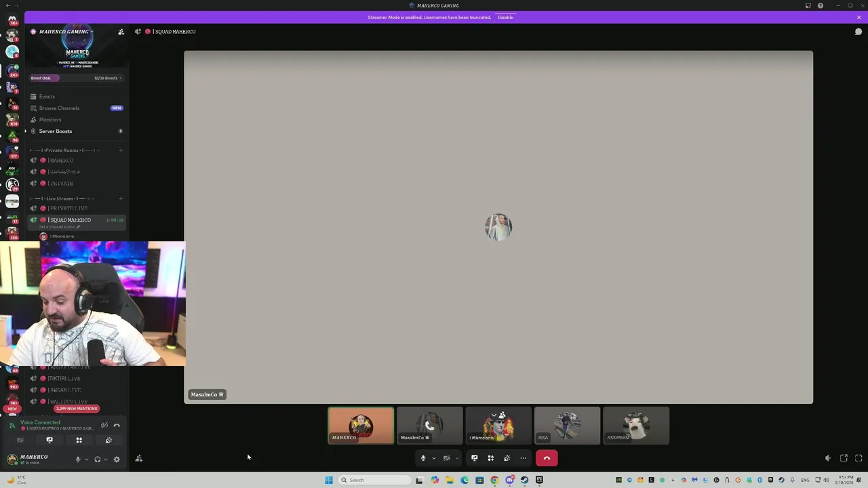Toggle microphone mute in user panel
This screenshot has width=868, height=488.
(x=78, y=459)
